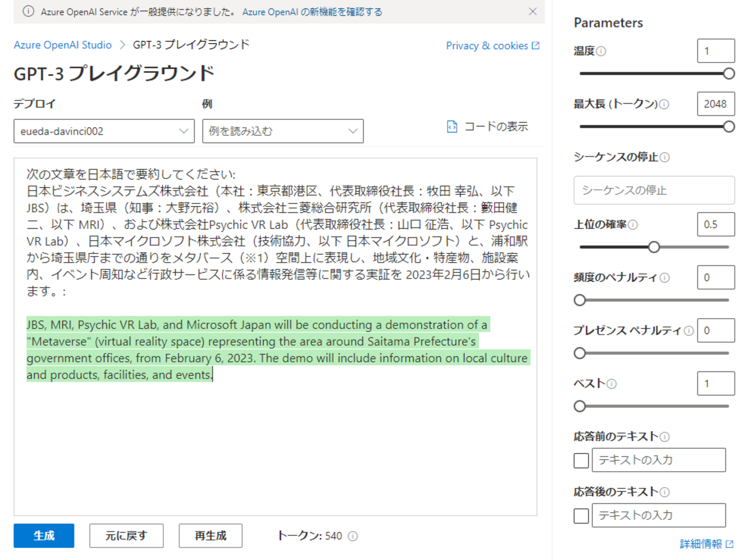Click コードの表示 to view code
This screenshot has height=560, width=745.
click(x=496, y=127)
